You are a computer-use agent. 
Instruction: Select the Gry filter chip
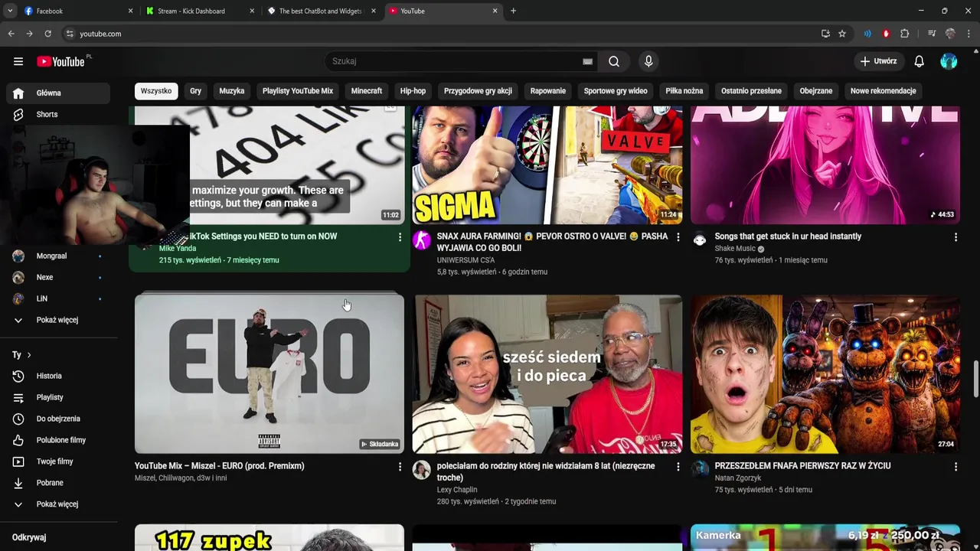196,91
